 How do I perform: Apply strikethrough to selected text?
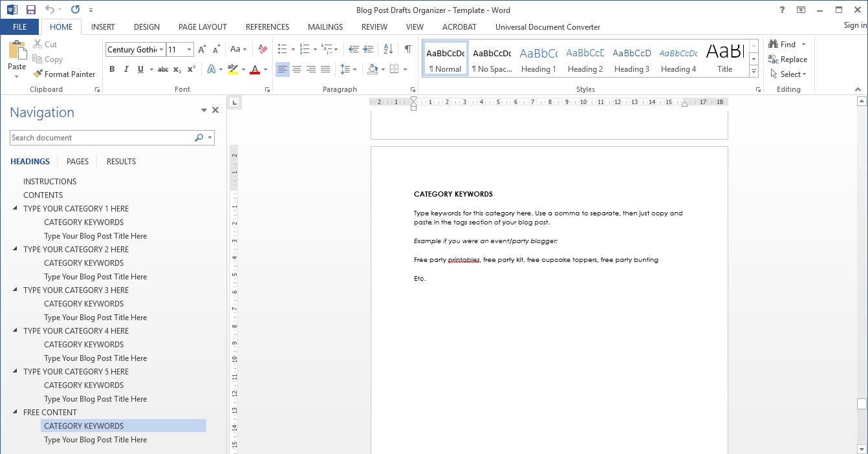point(162,69)
